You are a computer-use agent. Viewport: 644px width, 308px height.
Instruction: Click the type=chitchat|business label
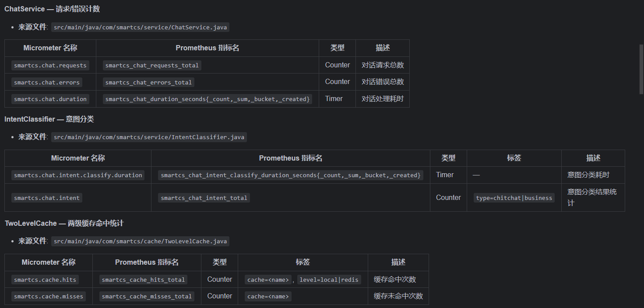514,198
